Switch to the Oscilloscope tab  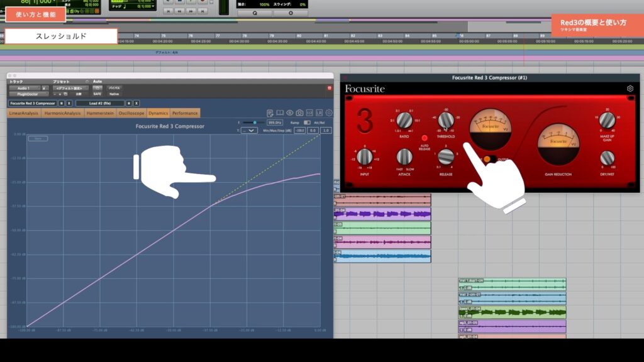click(131, 113)
